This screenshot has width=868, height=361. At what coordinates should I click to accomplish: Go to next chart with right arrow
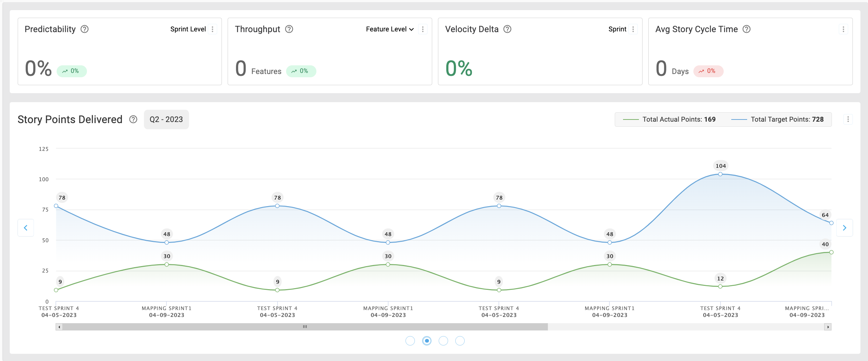click(x=844, y=228)
